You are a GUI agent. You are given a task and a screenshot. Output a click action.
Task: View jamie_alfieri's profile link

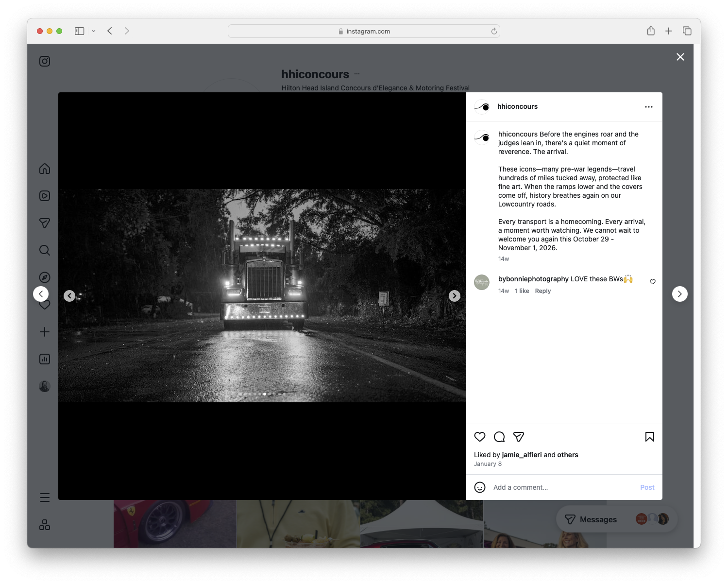(522, 455)
